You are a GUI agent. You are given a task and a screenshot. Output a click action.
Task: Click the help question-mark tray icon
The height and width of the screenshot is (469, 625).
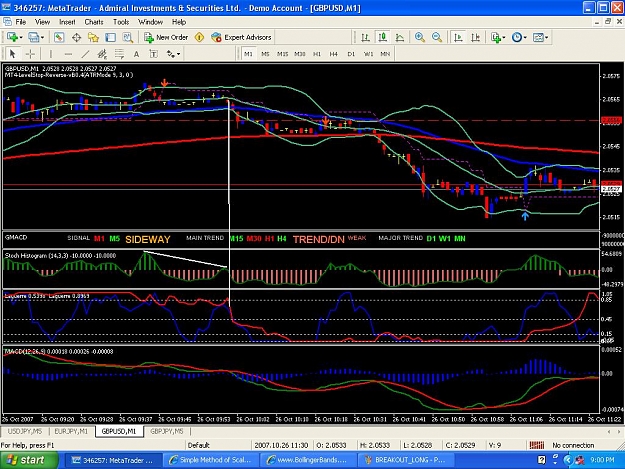click(541, 460)
